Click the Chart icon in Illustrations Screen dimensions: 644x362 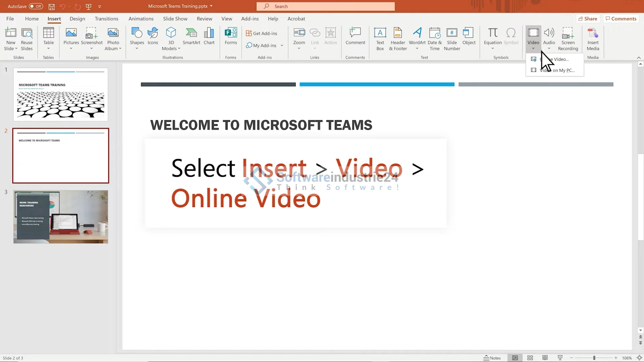(x=209, y=36)
